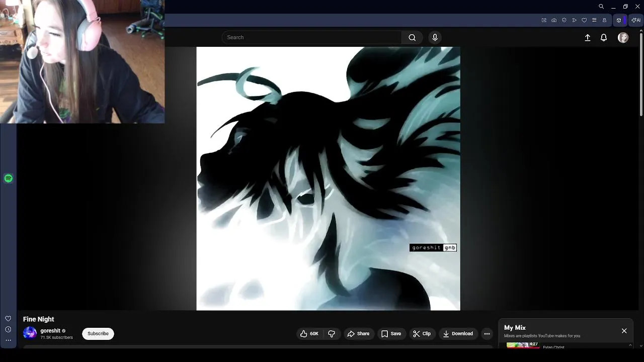Like the Fine Night video
644x362 pixels.
[x=309, y=334]
